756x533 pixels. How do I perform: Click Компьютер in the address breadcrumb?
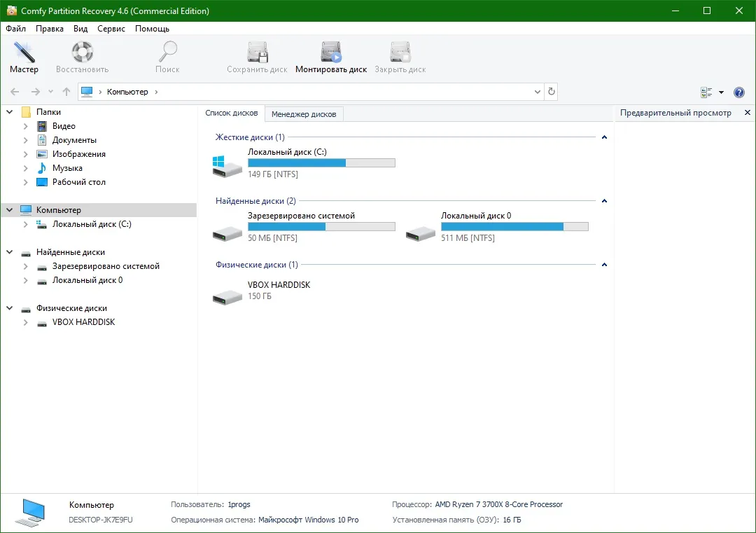click(x=128, y=92)
